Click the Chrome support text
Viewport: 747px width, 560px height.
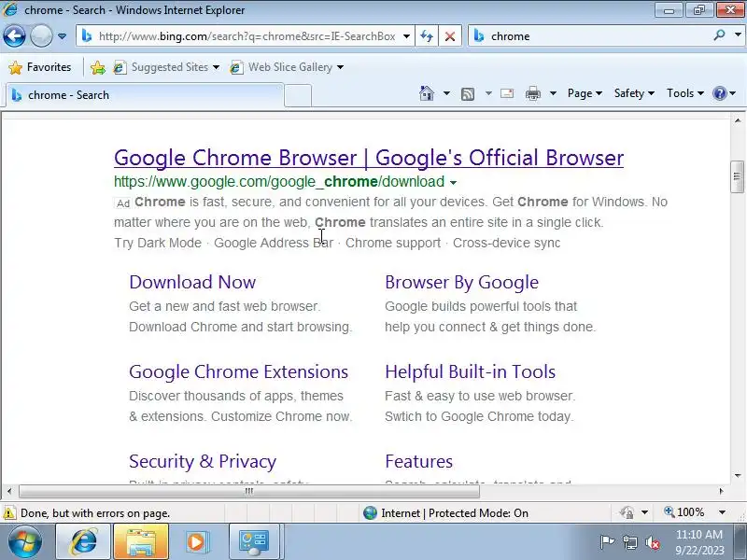pos(393,243)
